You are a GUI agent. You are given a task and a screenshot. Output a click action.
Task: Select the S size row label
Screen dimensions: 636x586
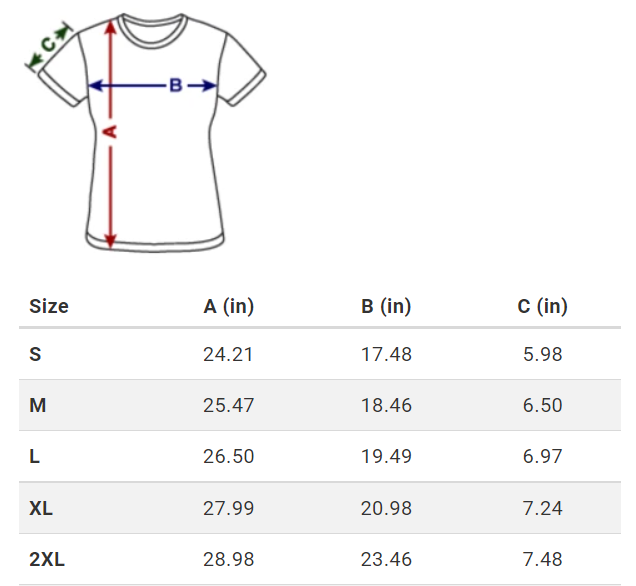click(35, 354)
